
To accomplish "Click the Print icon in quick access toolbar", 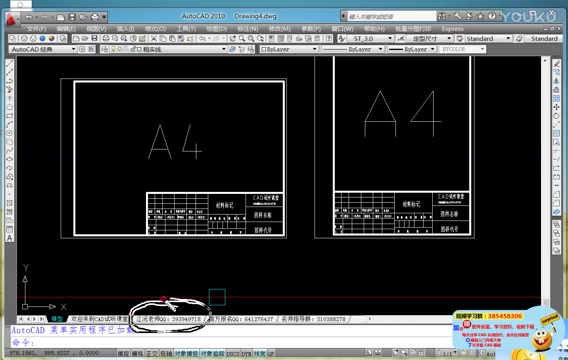I will coord(95,17).
